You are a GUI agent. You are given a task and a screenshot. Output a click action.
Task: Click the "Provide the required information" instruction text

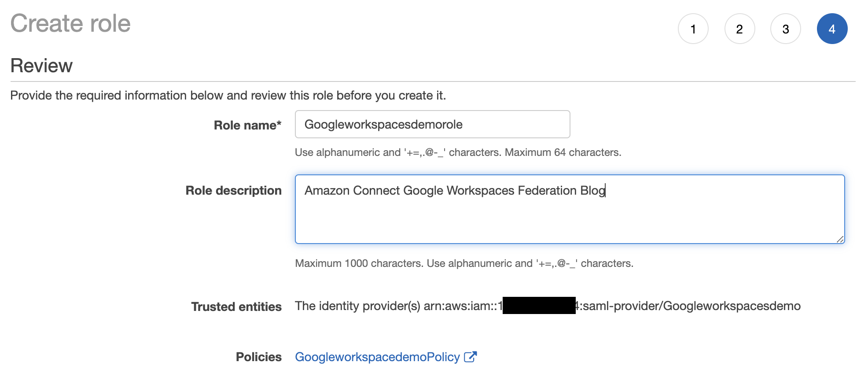pos(228,96)
